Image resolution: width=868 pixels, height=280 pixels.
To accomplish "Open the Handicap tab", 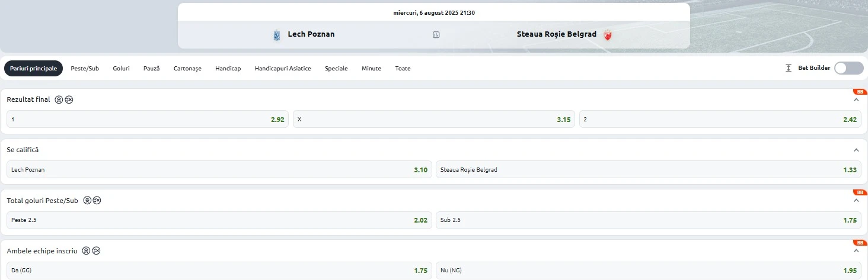I will [228, 69].
